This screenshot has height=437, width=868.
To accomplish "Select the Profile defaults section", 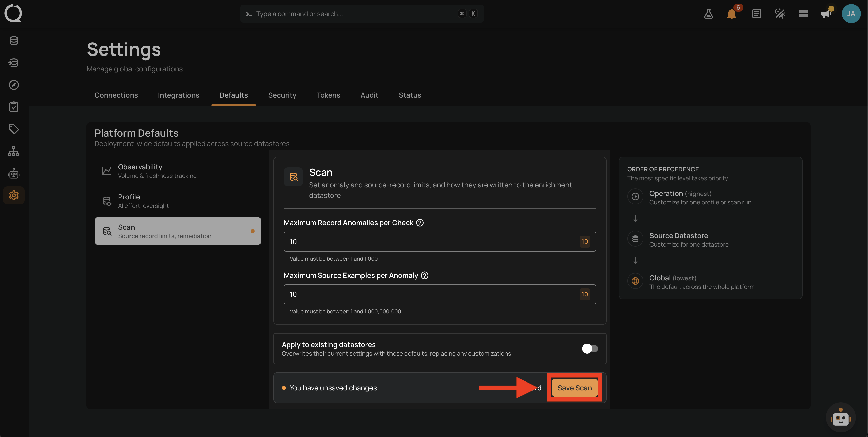I will [x=178, y=201].
